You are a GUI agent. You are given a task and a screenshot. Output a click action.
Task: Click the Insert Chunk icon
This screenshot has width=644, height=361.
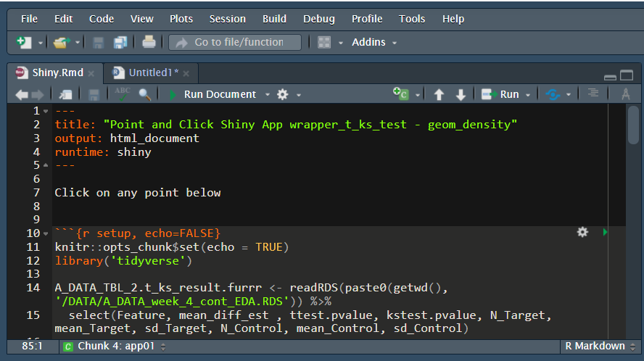[400, 94]
